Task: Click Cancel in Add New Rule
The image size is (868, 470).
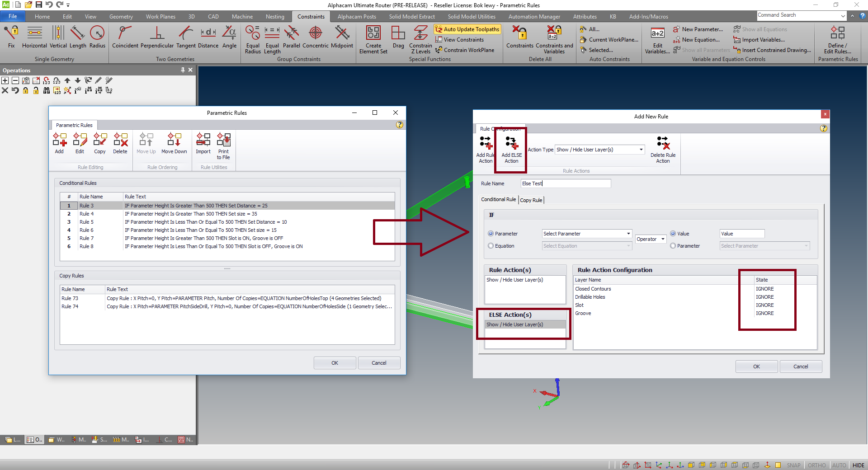Action: pyautogui.click(x=801, y=367)
